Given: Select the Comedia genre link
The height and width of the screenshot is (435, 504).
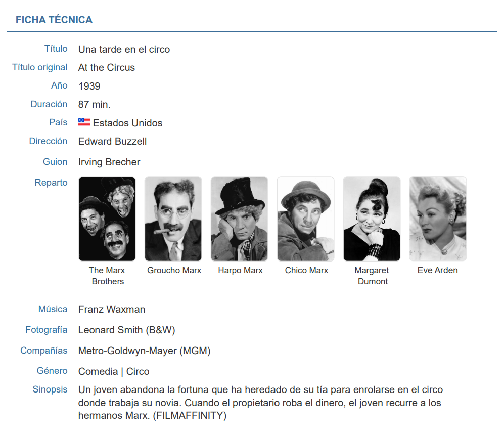Looking at the screenshot, I should pyautogui.click(x=98, y=372).
